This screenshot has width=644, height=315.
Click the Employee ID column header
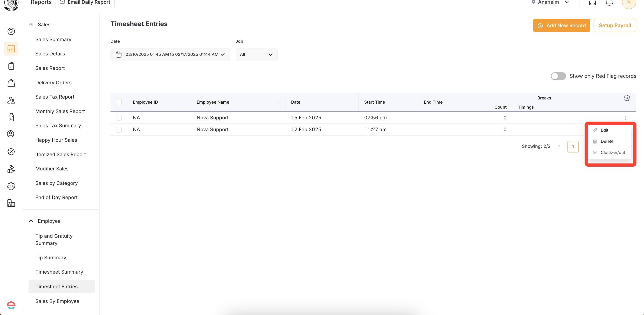click(145, 102)
